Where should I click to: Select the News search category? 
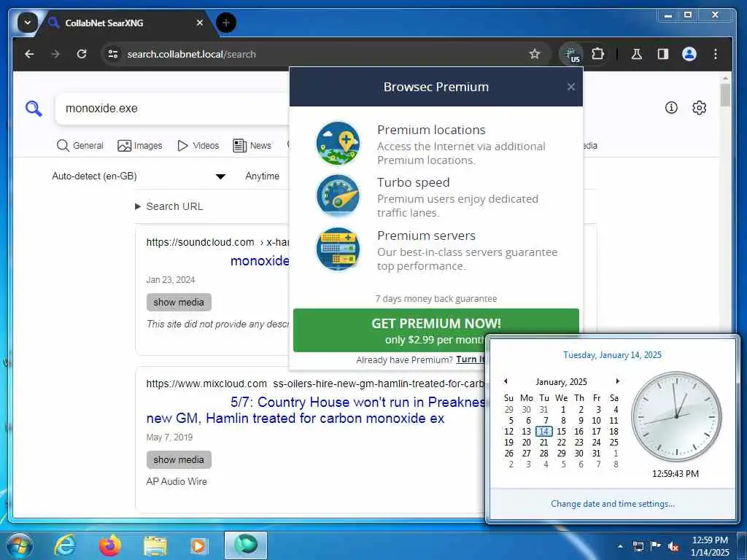pos(252,146)
